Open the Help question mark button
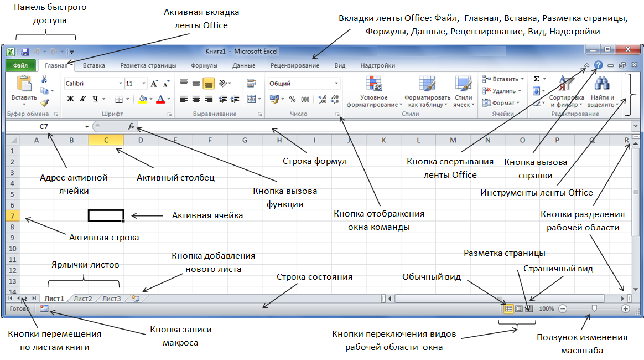The image size is (644, 360). pos(598,65)
